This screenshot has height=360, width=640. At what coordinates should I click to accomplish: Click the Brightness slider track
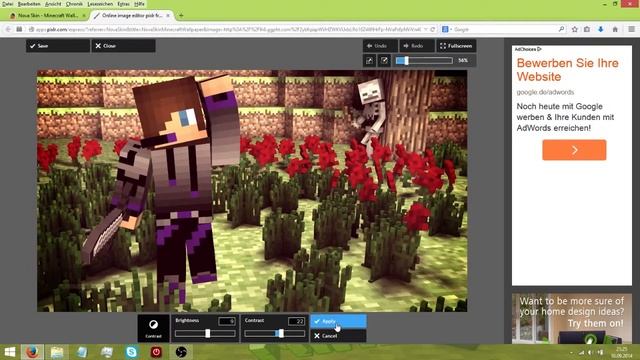pyautogui.click(x=205, y=333)
